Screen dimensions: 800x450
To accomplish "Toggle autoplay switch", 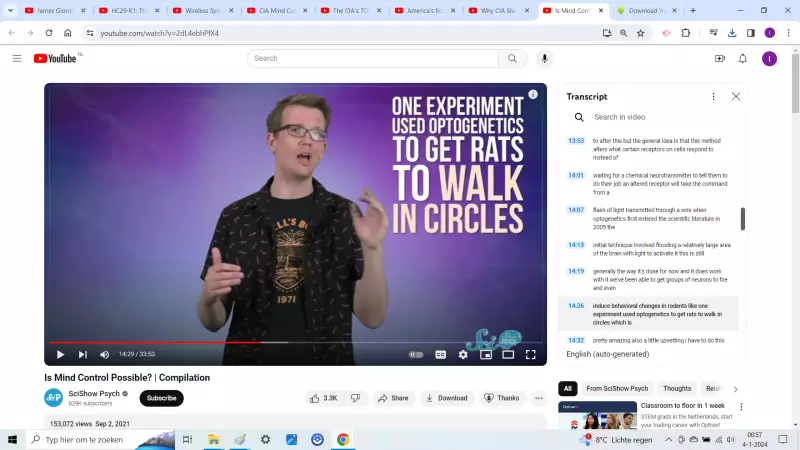I will tap(416, 355).
